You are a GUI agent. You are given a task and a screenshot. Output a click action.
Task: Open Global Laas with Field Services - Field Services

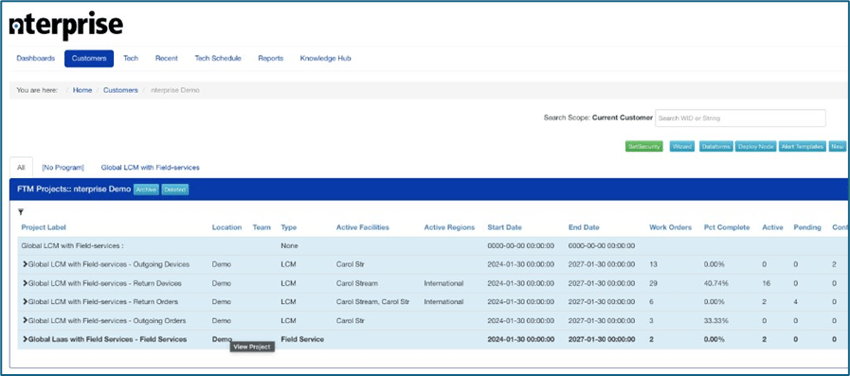tap(107, 339)
